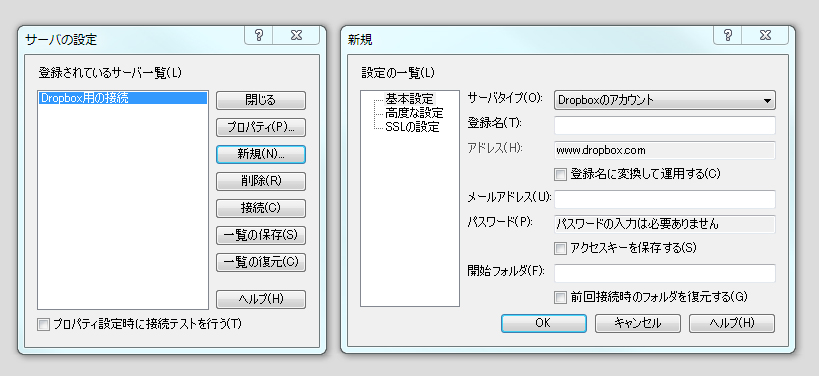The width and height of the screenshot is (819, 376).
Task: Select SSLの設定 in settings tree
Action: point(412,127)
